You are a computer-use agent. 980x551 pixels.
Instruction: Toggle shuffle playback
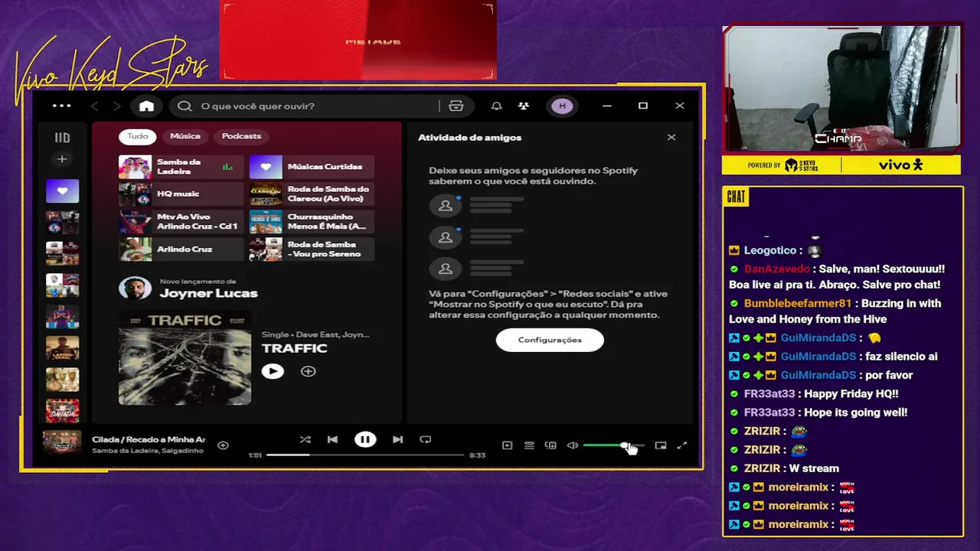[x=305, y=439]
